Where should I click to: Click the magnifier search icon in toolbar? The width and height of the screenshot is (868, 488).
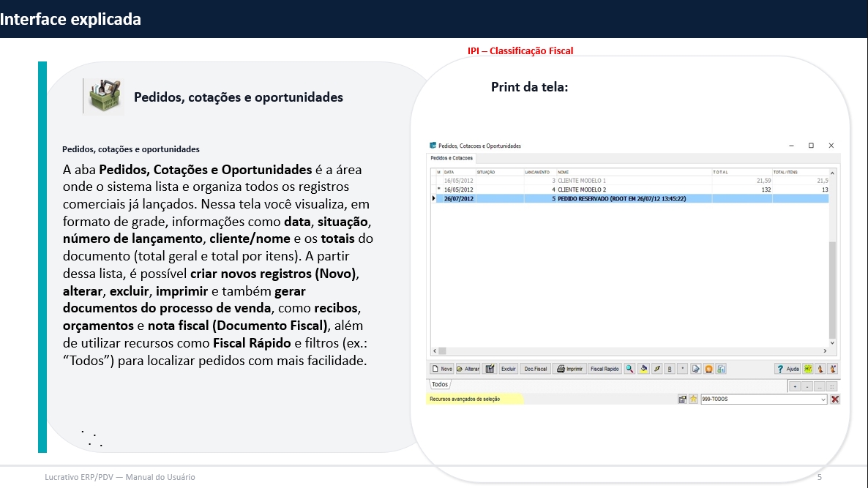point(629,369)
